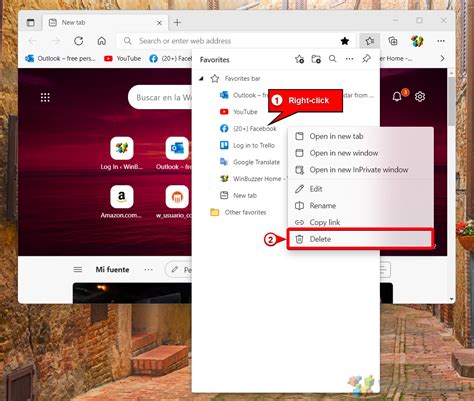Open the feed hamburger menu icon
This screenshot has height=401, width=474.
pyautogui.click(x=78, y=269)
